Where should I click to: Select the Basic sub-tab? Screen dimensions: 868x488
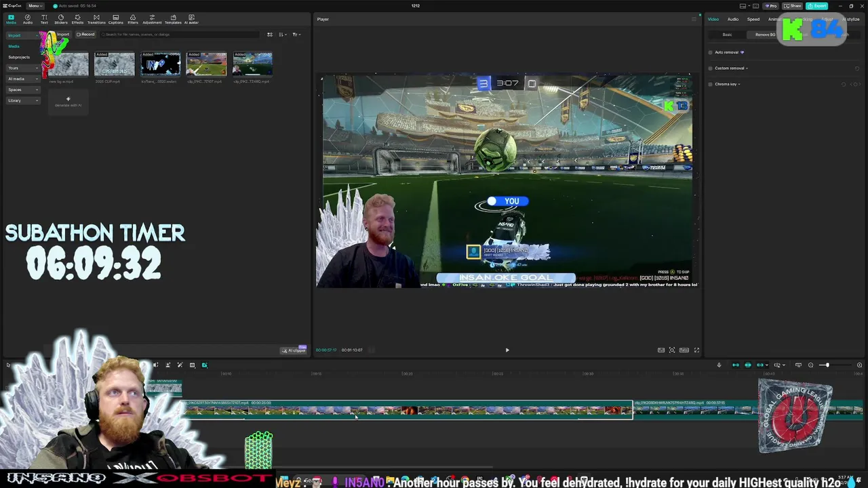[x=727, y=35]
